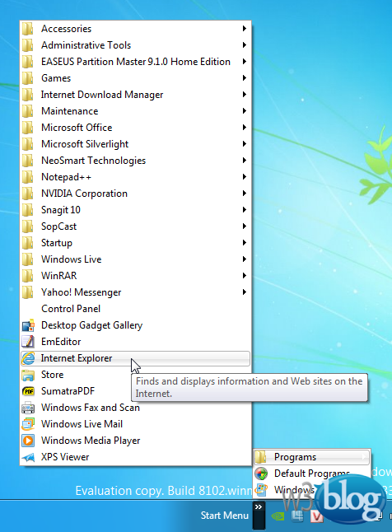The image size is (392, 532).
Task: Select the Programs item in small menu
Action: 312,457
